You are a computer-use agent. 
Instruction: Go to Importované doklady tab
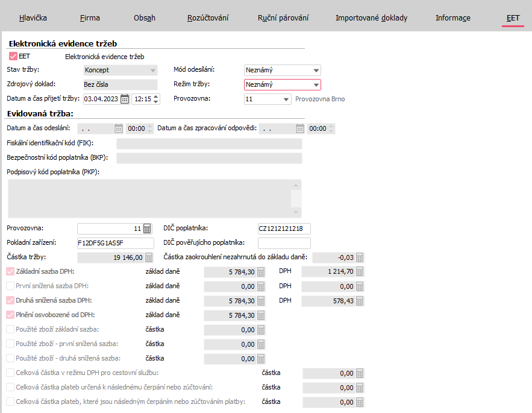[x=371, y=18]
